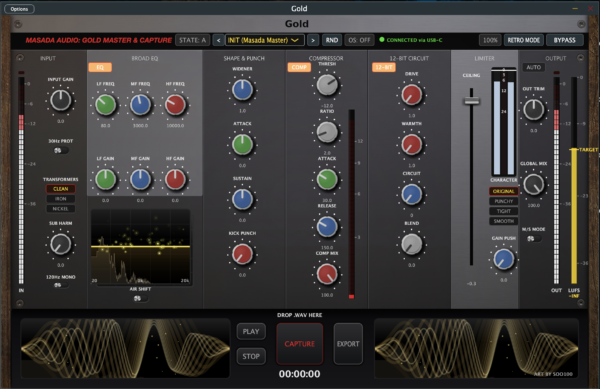Select the PUNCHY limiter character
600x389 pixels.
point(504,201)
